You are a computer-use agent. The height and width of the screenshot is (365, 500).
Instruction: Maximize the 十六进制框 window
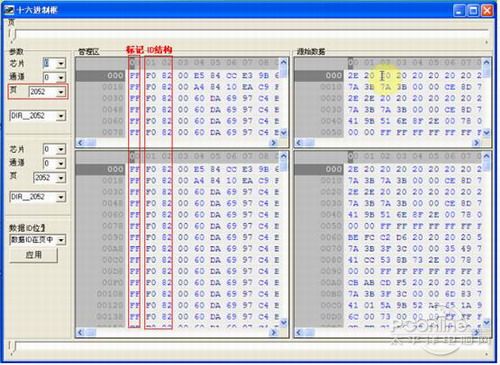click(473, 11)
